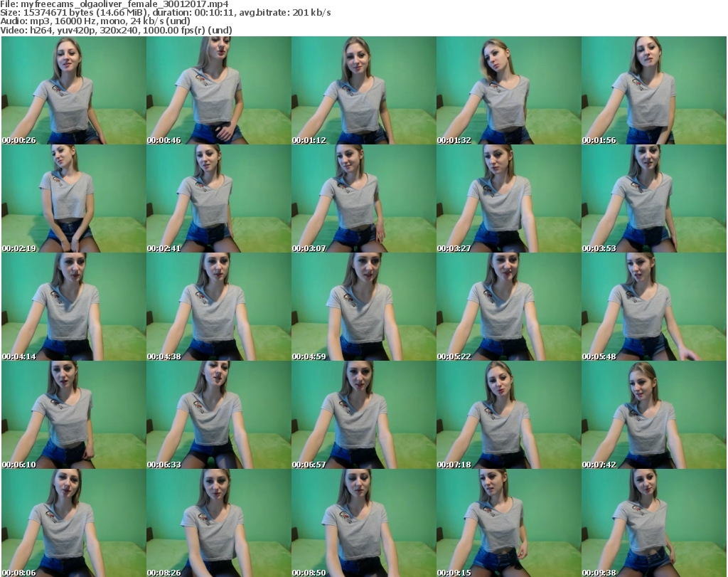
Task: Choose the 00:08:50 preview frame
Action: (363, 523)
